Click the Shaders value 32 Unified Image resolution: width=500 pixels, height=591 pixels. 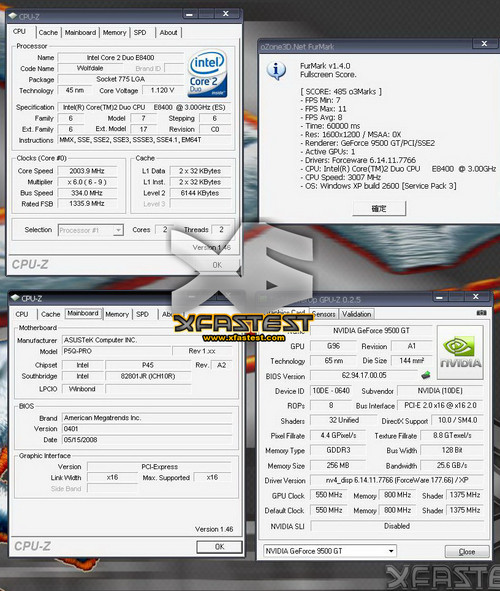[344, 420]
